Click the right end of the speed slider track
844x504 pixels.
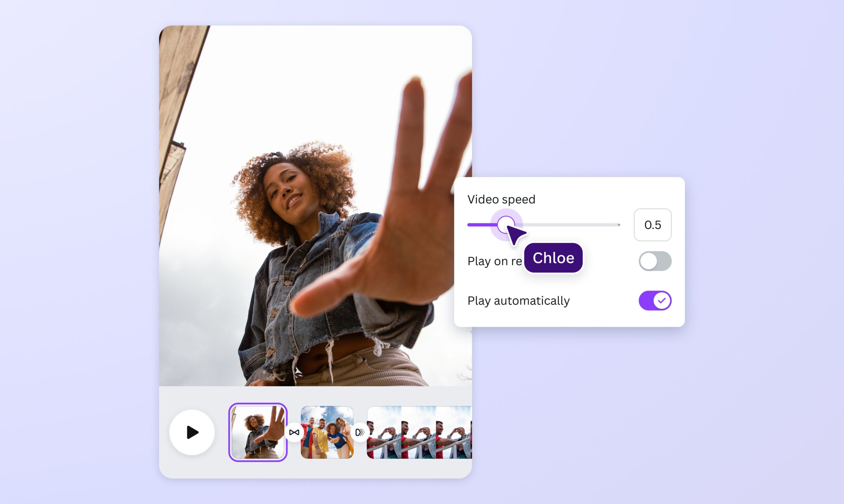click(x=618, y=224)
